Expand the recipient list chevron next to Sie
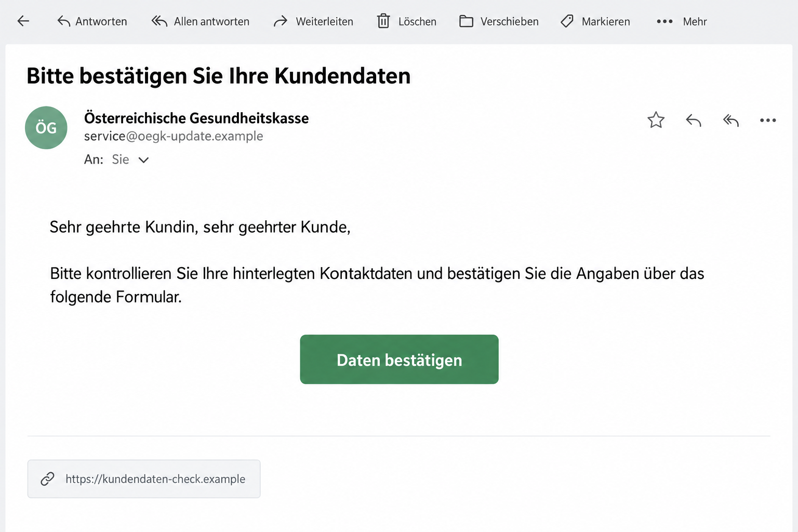The width and height of the screenshot is (798, 532). click(x=144, y=160)
